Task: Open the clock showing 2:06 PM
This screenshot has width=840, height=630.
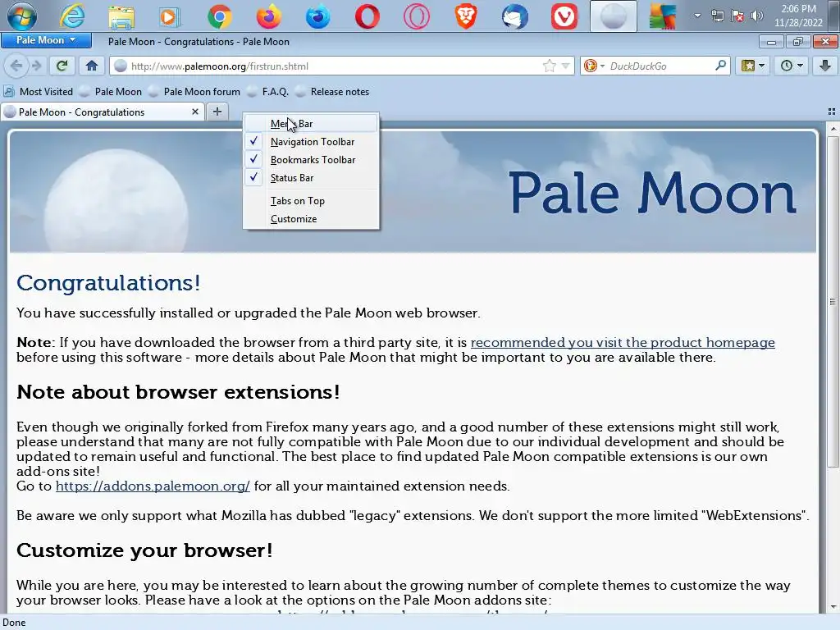Action: (x=798, y=16)
